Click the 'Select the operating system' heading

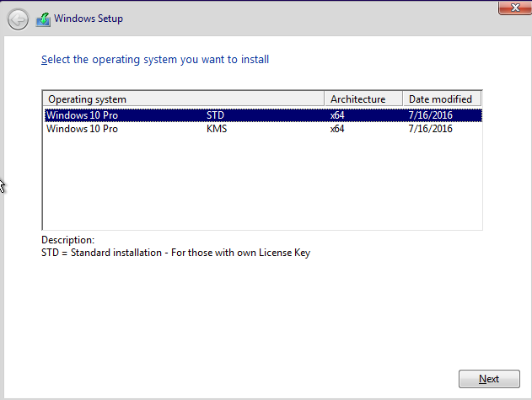155,60
